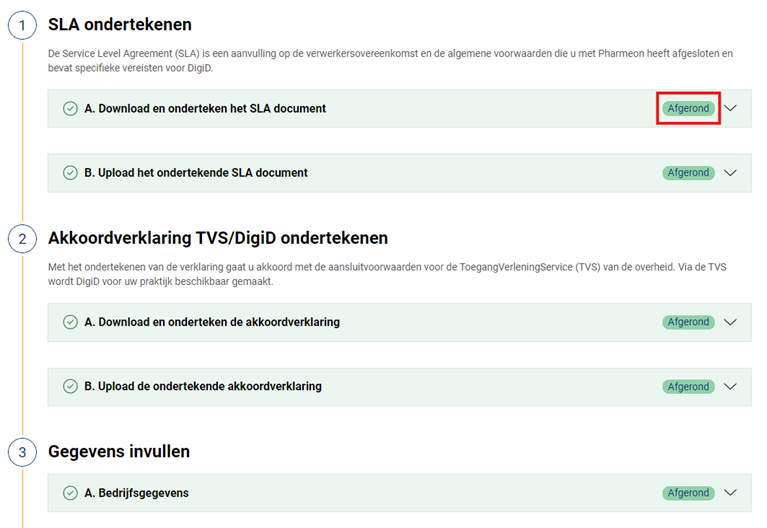Click checkmark icon beside Download akkoordverklaring row
The height and width of the screenshot is (528, 767).
click(70, 322)
